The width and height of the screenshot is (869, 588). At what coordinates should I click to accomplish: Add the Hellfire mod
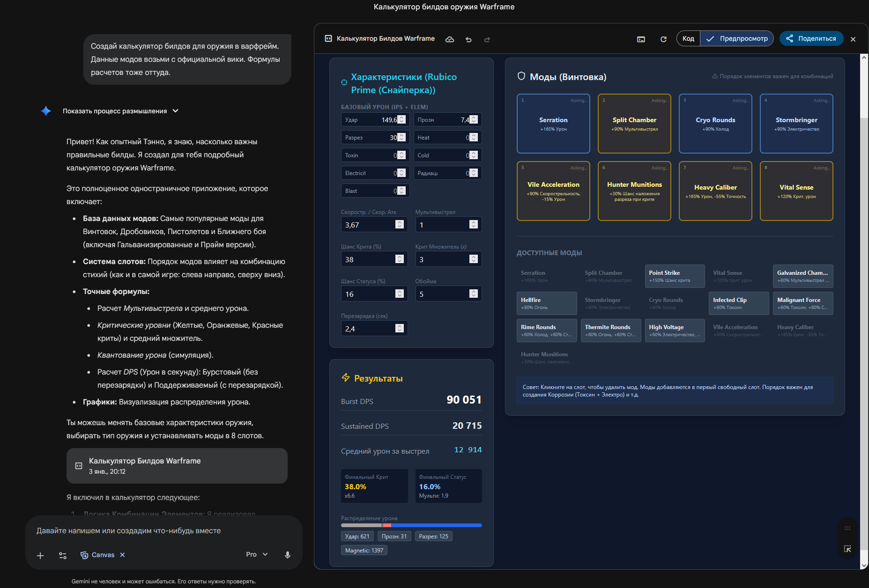coord(547,303)
